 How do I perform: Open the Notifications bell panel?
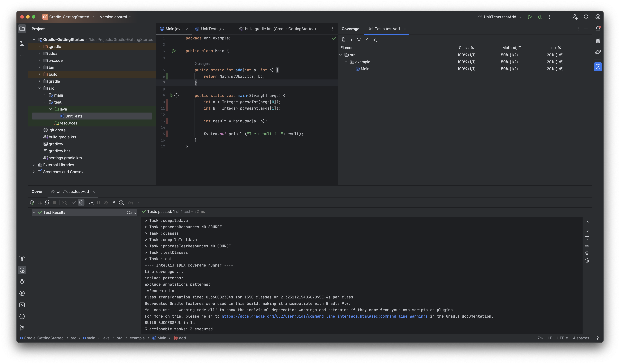click(x=598, y=29)
